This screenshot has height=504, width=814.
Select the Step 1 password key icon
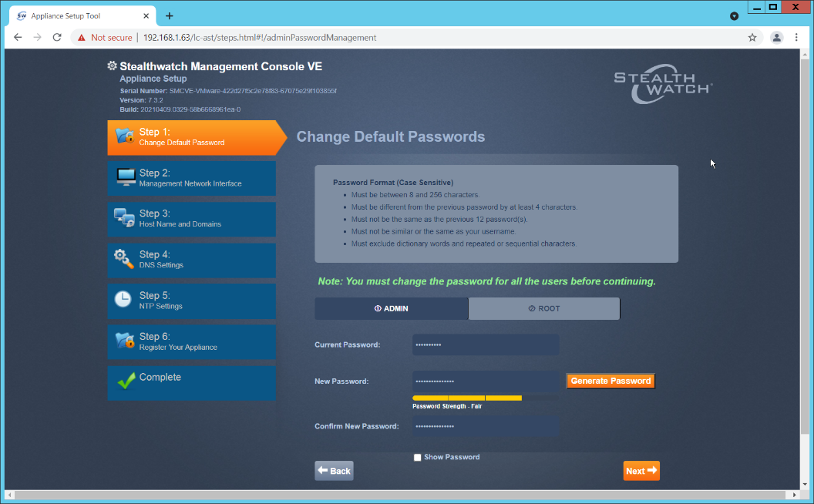pos(123,137)
